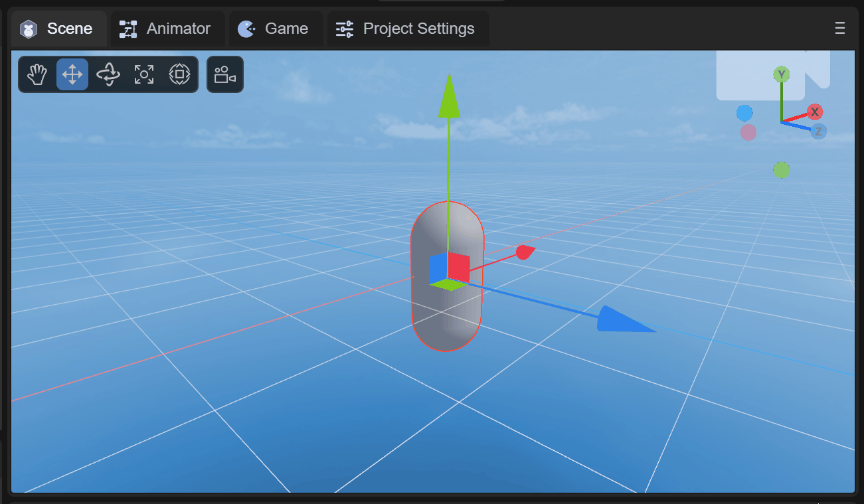
Task: Click the pink negative-axis dot on gizmo
Action: click(748, 132)
